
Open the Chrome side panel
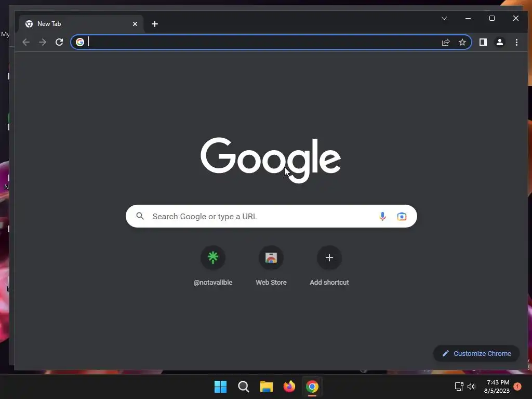(483, 42)
